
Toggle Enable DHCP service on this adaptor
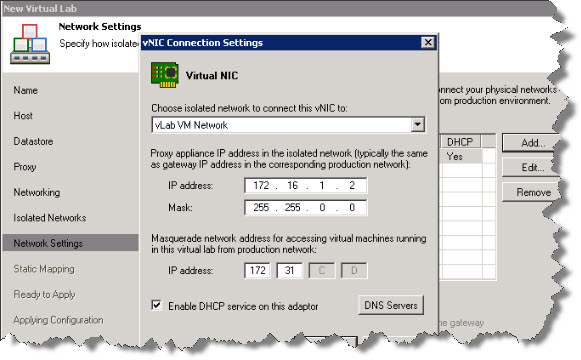(157, 306)
